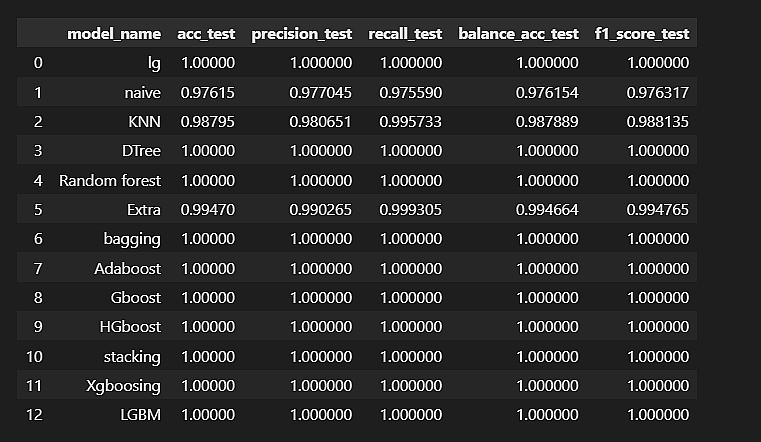
Task: Click the LGBM model name cell
Action: point(140,415)
